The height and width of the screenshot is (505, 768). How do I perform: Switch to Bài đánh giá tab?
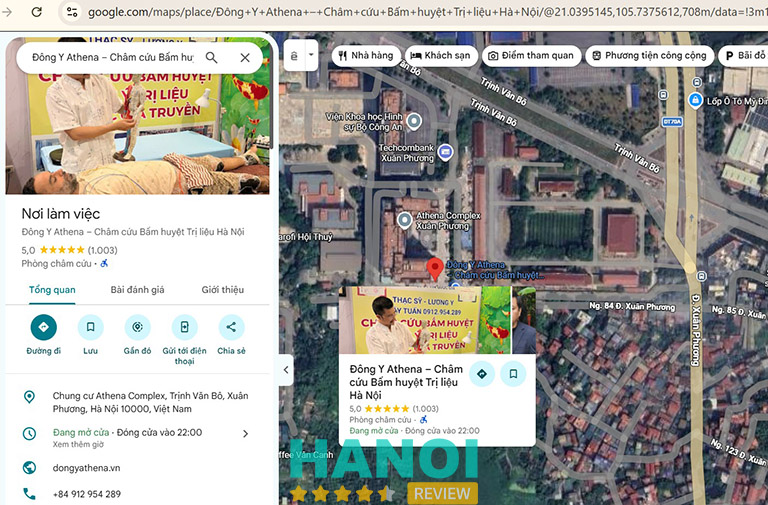(x=137, y=289)
